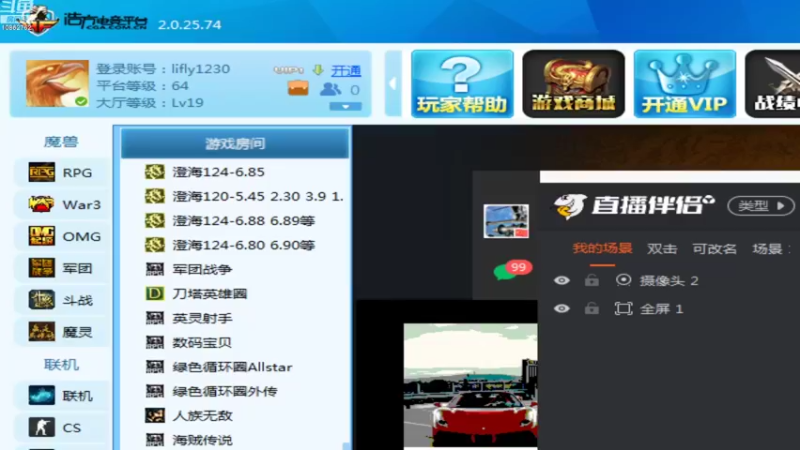Image resolution: width=800 pixels, height=450 pixels.
Task: Select RPG in the 魔兽 sidebar
Action: pos(61,172)
